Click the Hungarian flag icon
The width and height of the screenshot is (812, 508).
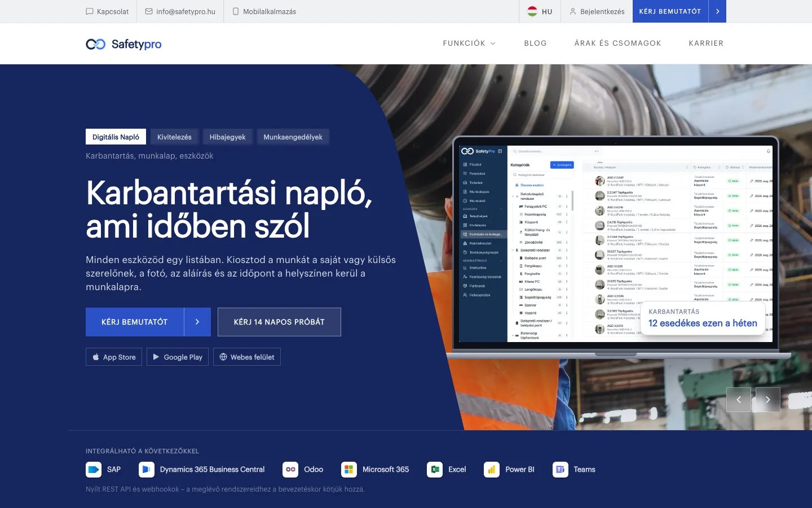click(x=532, y=11)
